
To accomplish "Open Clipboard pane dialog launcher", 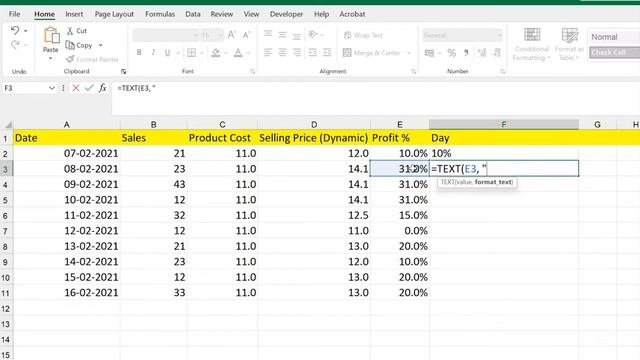I will 123,71.
